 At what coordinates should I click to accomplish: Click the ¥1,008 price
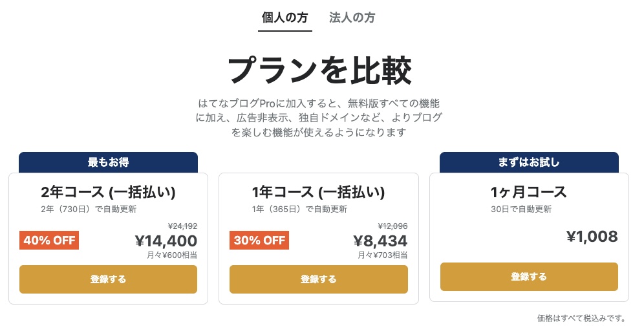[592, 237]
